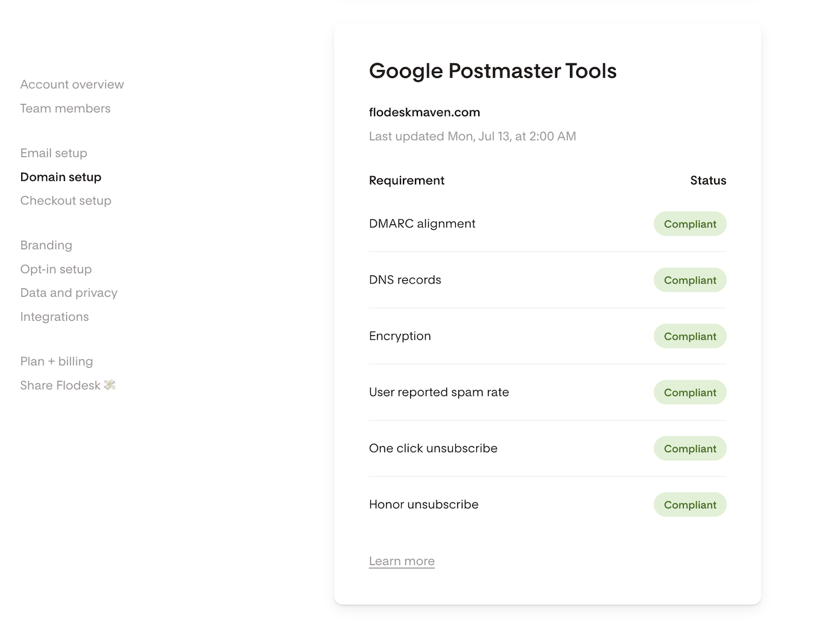Go to Data and privacy

69,293
